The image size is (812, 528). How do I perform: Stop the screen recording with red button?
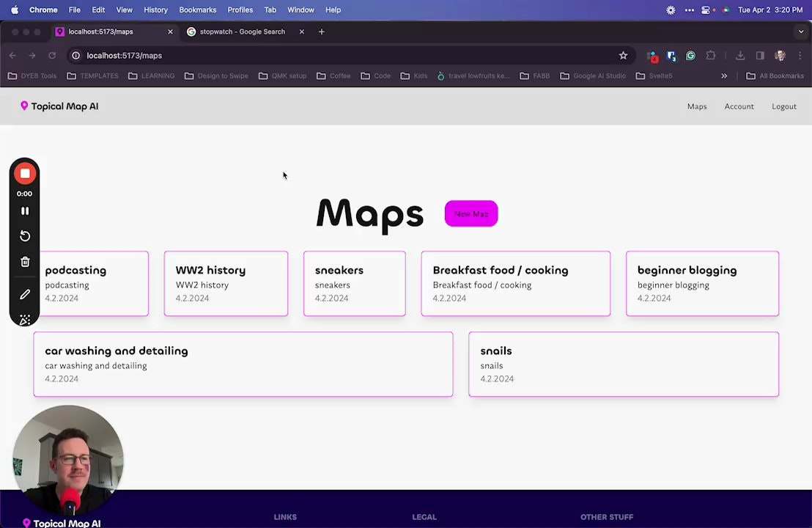(25, 174)
